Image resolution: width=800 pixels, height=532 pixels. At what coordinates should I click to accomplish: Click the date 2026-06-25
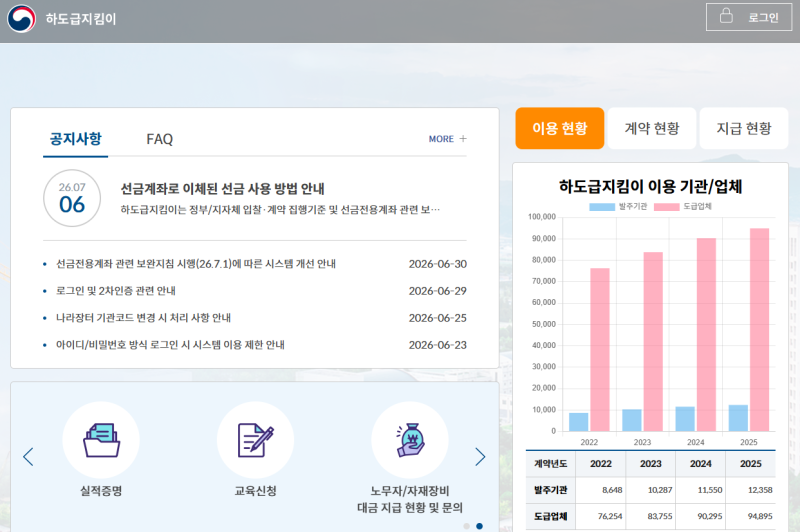pyautogui.click(x=438, y=318)
